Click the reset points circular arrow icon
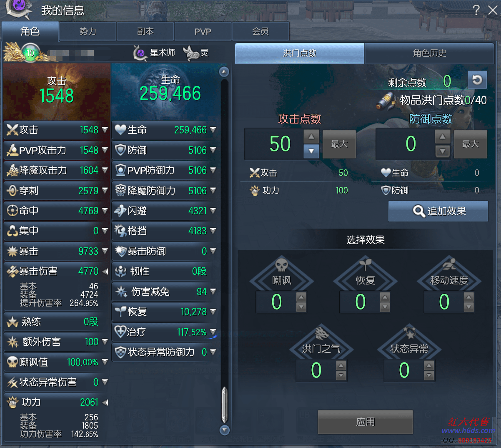The height and width of the screenshot is (448, 501). click(x=477, y=80)
